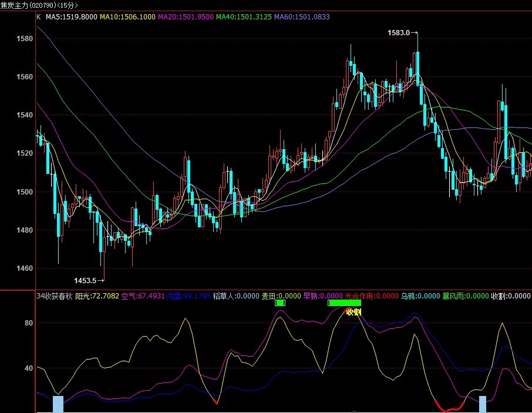Screen dimensions: 532x413
Task: Click the 80 level indicator axis label
Action: pyautogui.click(x=29, y=323)
